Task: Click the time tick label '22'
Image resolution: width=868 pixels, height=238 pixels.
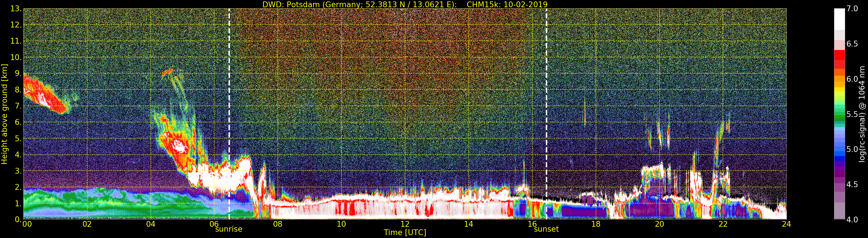Action: pos(723,224)
